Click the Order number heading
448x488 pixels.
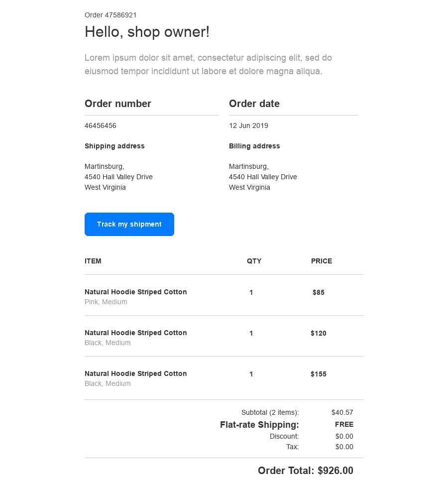[118, 104]
